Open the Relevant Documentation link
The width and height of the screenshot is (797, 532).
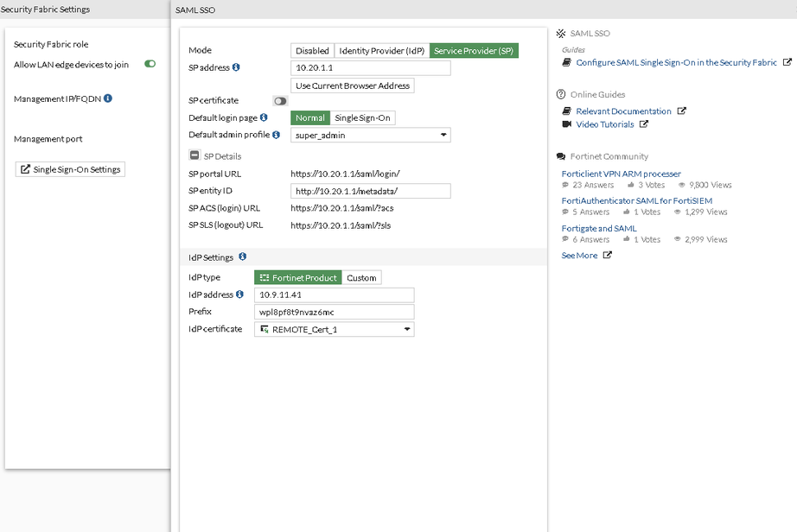[x=623, y=111]
